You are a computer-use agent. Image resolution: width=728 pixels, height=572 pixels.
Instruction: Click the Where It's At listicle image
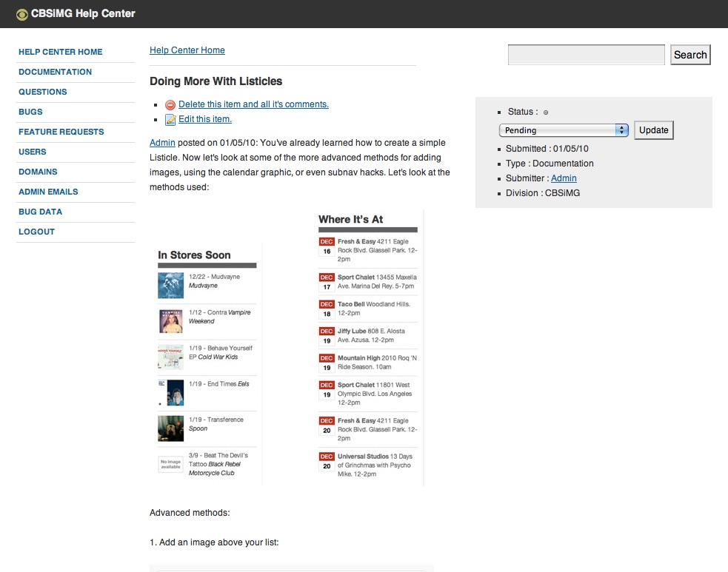[x=368, y=348]
